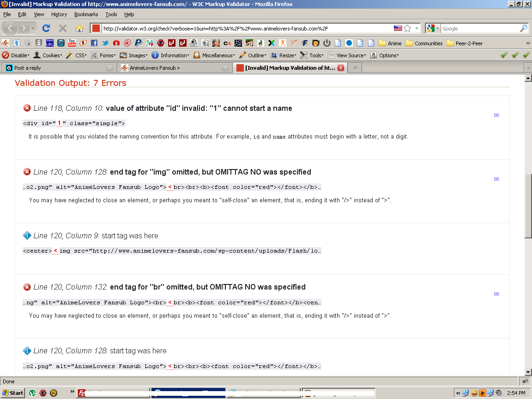Click the power symbol bookmark
The height and width of the screenshot is (399, 532).
point(327,43)
